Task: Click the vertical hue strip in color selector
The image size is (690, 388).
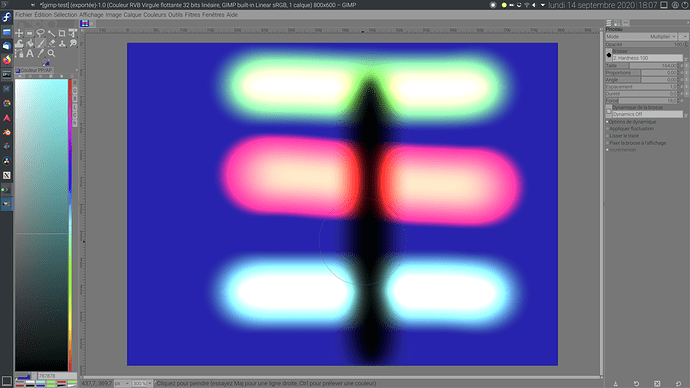Action: pyautogui.click(x=70, y=224)
